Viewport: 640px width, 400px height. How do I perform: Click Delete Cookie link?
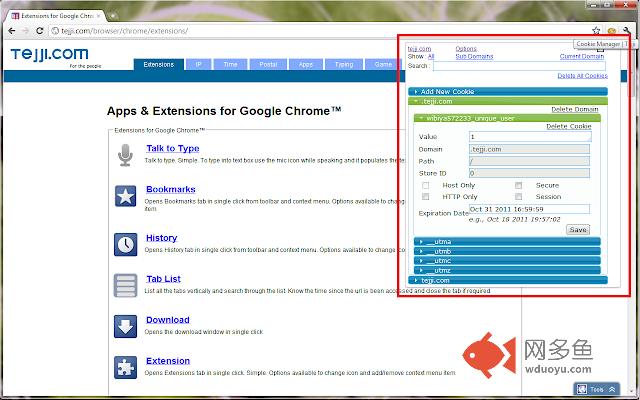point(569,127)
